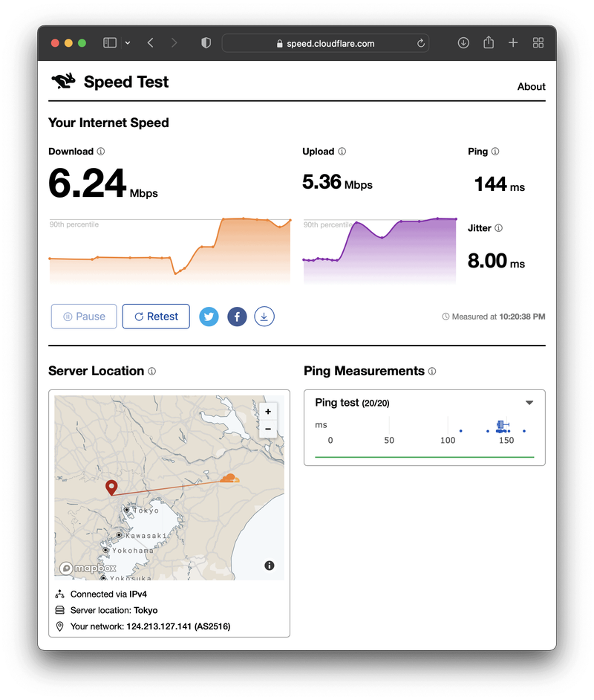Screen dimensions: 594x700
Task: Click the Safari share icon
Action: point(489,43)
